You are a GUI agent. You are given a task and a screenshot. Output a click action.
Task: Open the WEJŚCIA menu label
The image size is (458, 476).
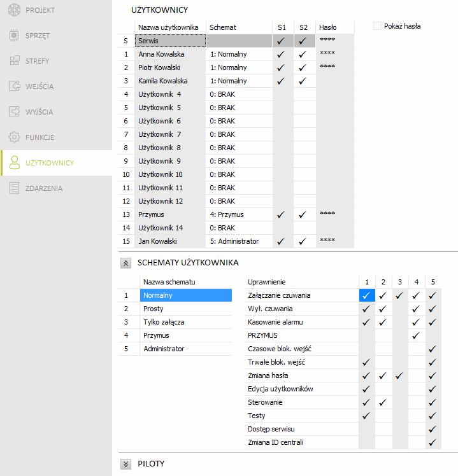pos(39,87)
